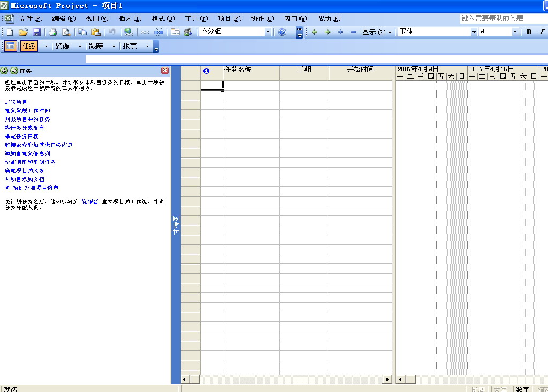Click the Project document icon beside 文件 menu
The width and height of the screenshot is (548, 392).
point(10,19)
